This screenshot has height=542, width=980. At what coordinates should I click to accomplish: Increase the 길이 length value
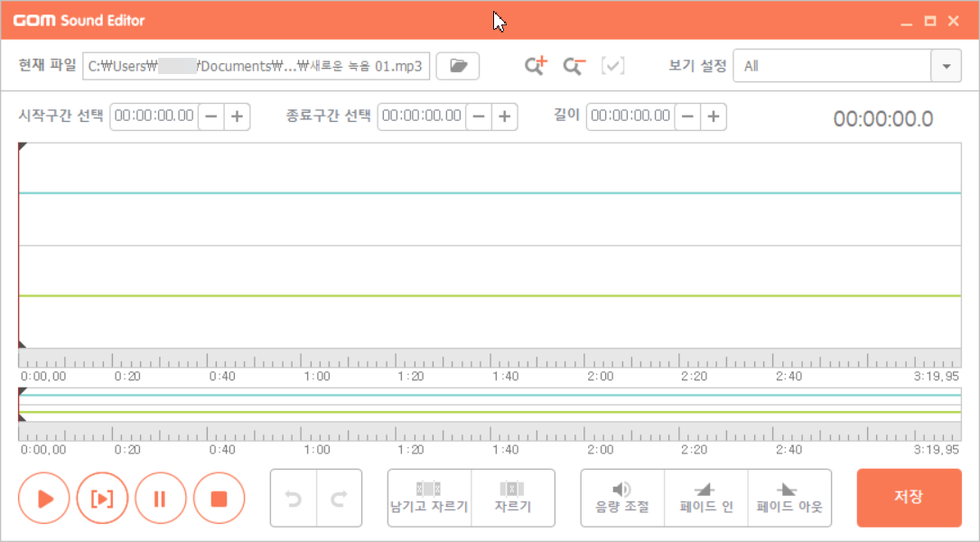click(714, 117)
